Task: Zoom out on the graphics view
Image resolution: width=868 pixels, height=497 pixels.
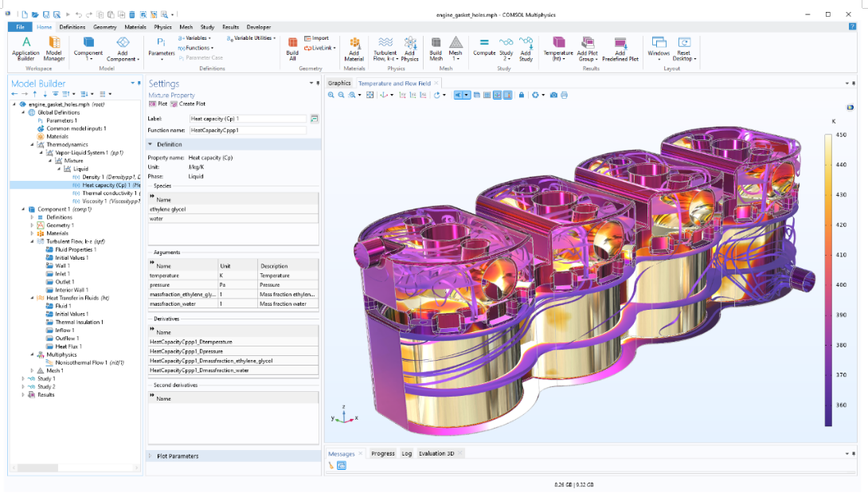Action: click(341, 96)
